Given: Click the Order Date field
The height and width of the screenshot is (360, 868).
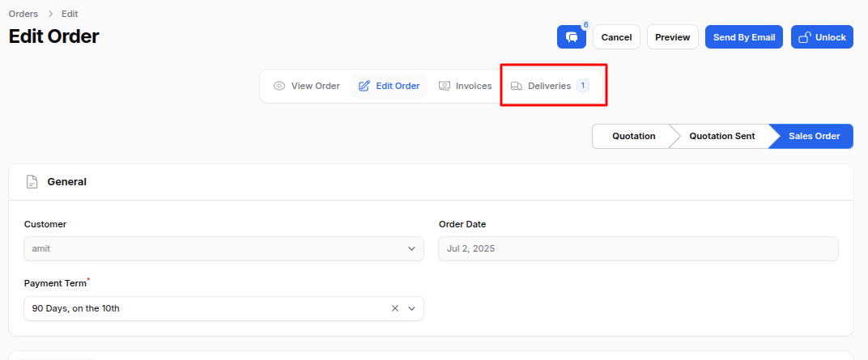Looking at the screenshot, I should coord(638,249).
